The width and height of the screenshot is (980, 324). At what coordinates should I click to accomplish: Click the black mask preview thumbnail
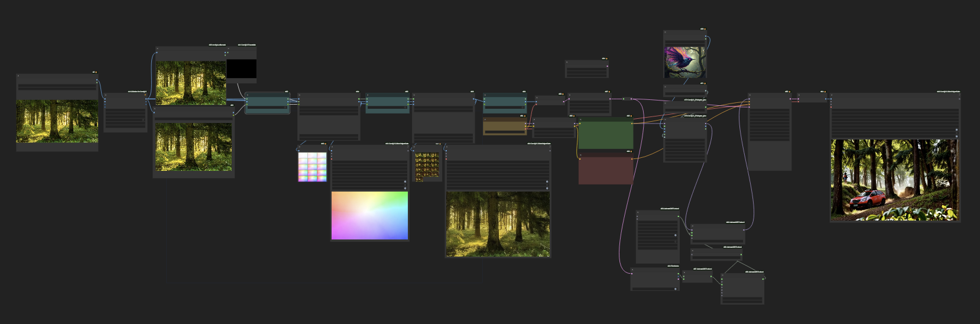pyautogui.click(x=242, y=69)
